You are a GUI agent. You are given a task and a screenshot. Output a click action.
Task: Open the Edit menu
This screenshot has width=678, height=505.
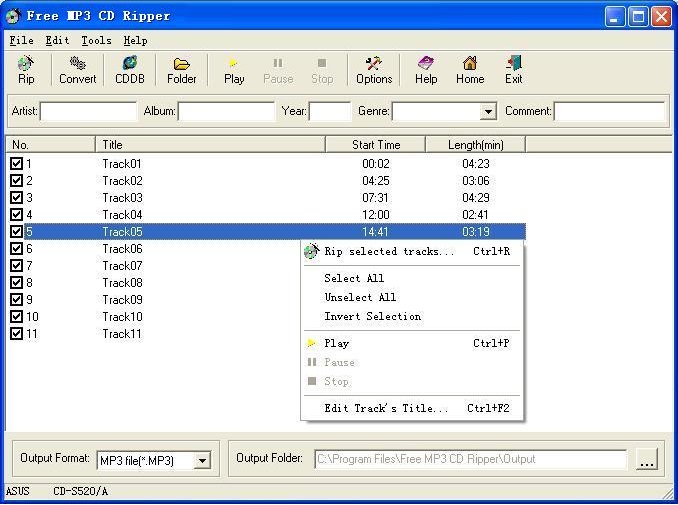point(58,41)
